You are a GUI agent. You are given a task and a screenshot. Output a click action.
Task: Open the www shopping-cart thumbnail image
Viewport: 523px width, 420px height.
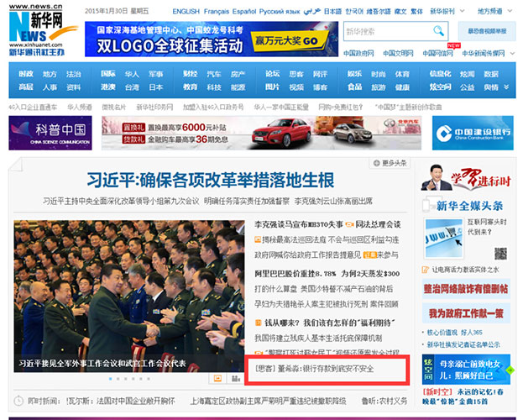point(444,238)
